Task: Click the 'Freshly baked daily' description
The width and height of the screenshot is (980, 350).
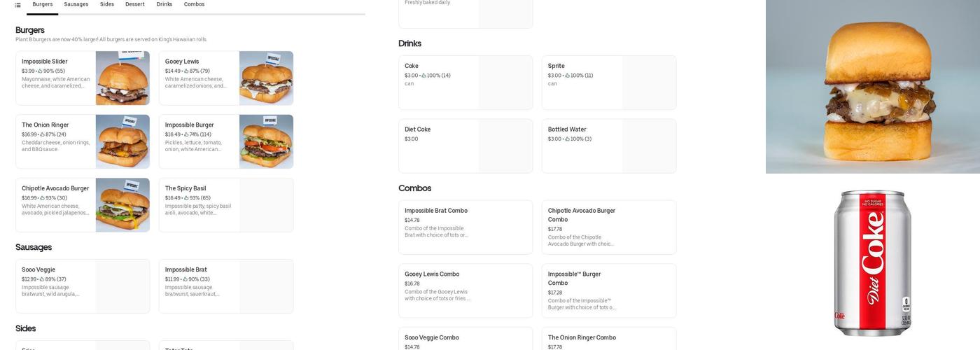Action: [428, 3]
